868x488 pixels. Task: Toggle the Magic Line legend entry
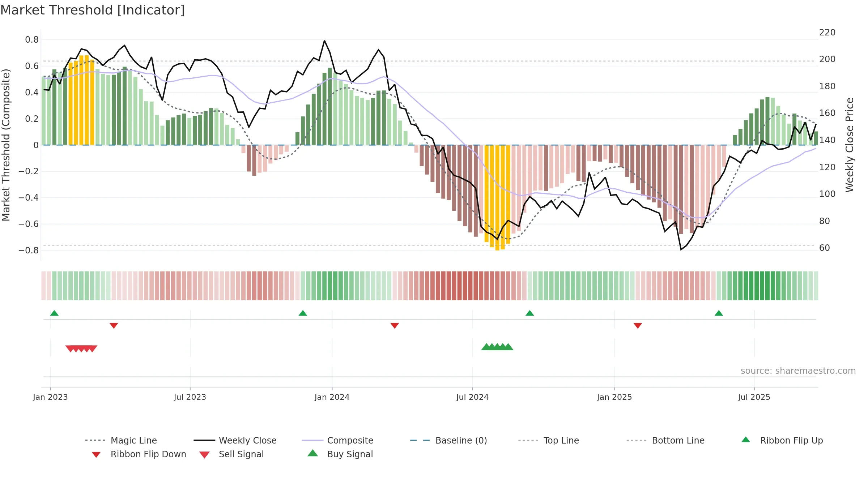(x=121, y=440)
